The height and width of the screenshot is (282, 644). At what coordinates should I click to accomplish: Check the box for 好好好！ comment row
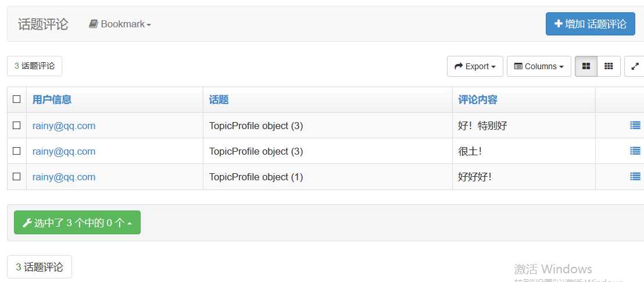point(16,176)
